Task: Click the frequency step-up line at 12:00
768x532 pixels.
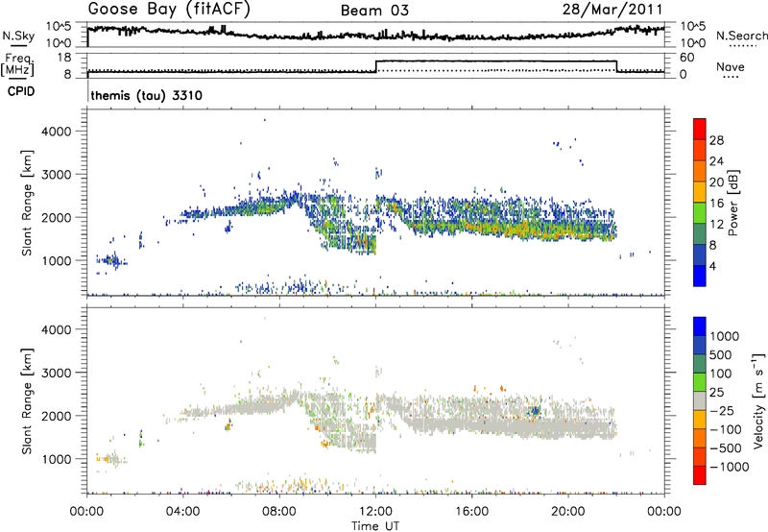Action: [375, 66]
